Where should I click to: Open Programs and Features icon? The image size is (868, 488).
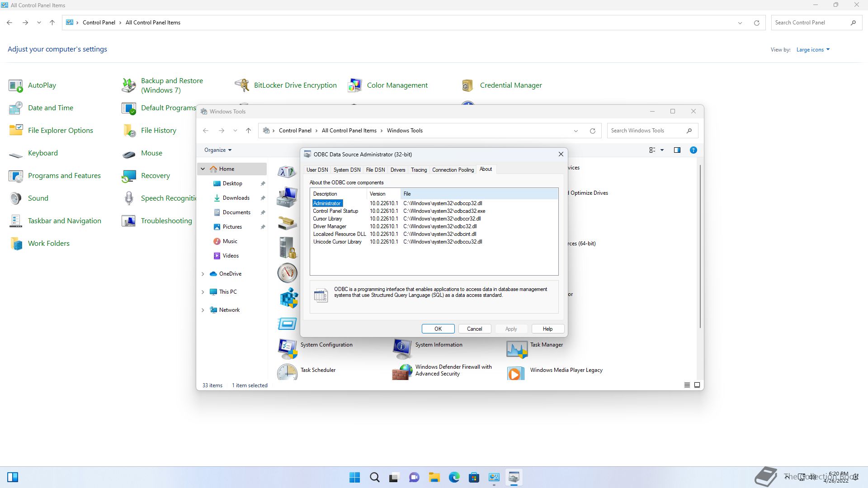[x=16, y=176]
